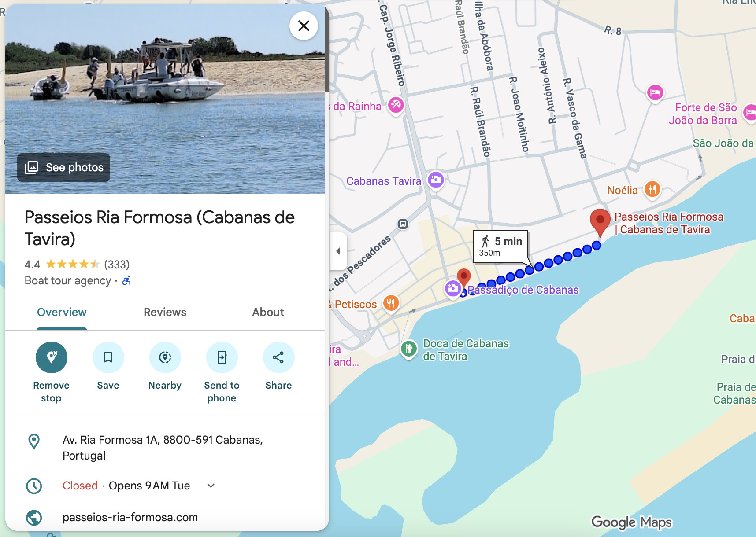The height and width of the screenshot is (537, 756).
Task: Save this place with the bookmark icon
Action: [108, 357]
